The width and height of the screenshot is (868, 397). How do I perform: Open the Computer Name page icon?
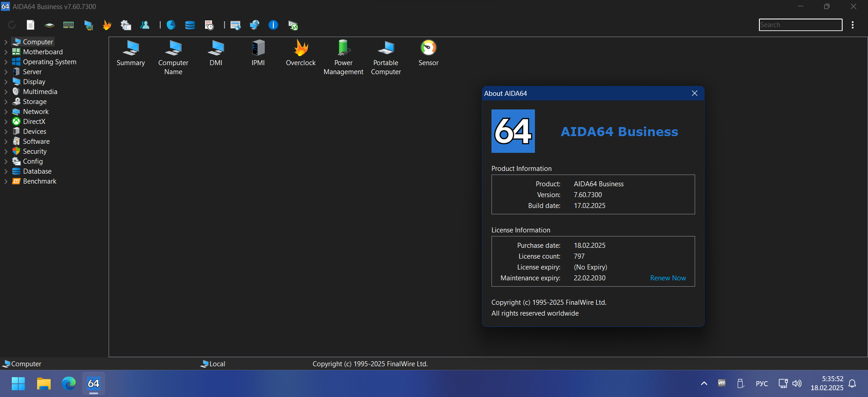tap(173, 57)
